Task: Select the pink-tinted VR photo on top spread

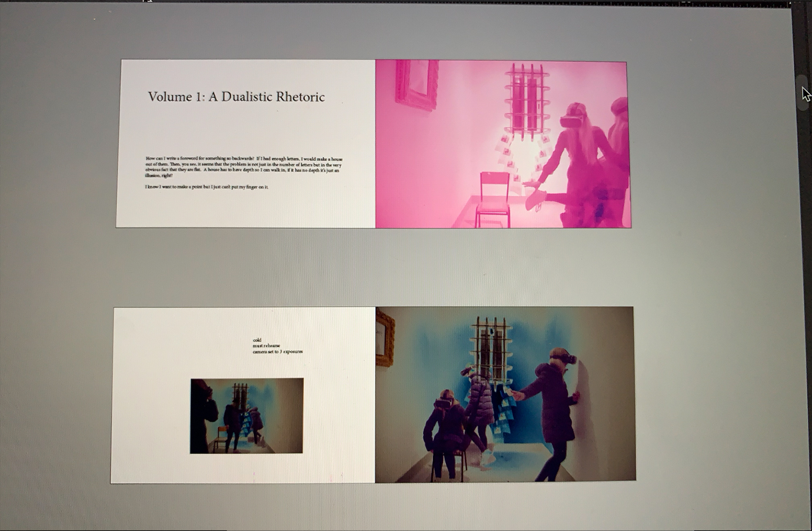Action: tap(503, 144)
